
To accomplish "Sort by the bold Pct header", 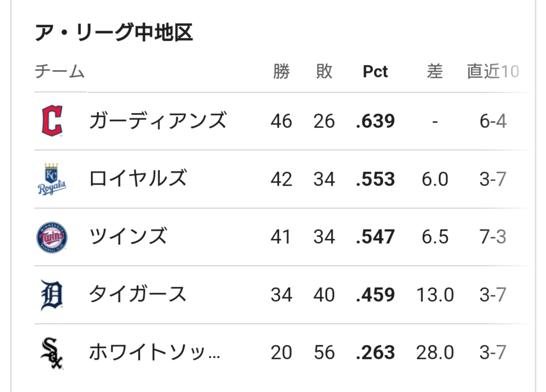I will 375,71.
